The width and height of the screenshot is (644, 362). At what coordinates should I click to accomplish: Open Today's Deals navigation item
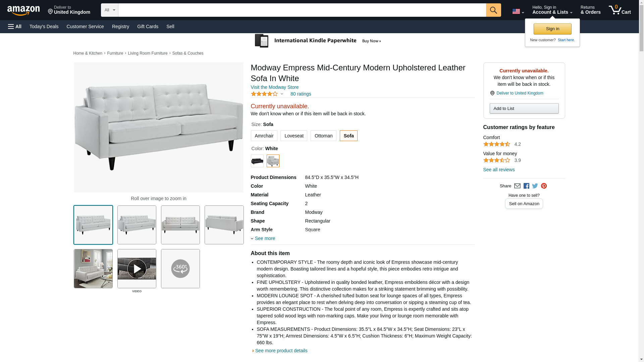click(x=44, y=26)
